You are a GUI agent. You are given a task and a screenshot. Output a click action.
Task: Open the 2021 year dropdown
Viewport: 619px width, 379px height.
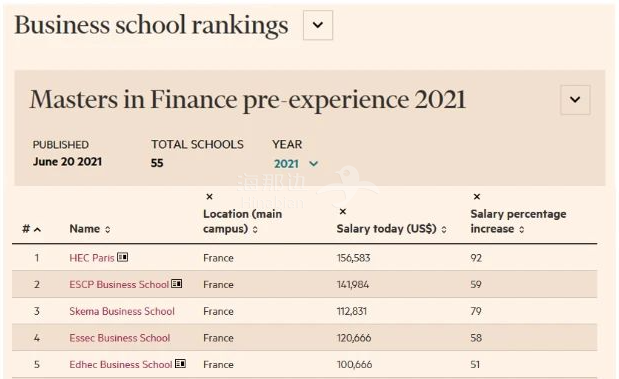click(x=296, y=163)
